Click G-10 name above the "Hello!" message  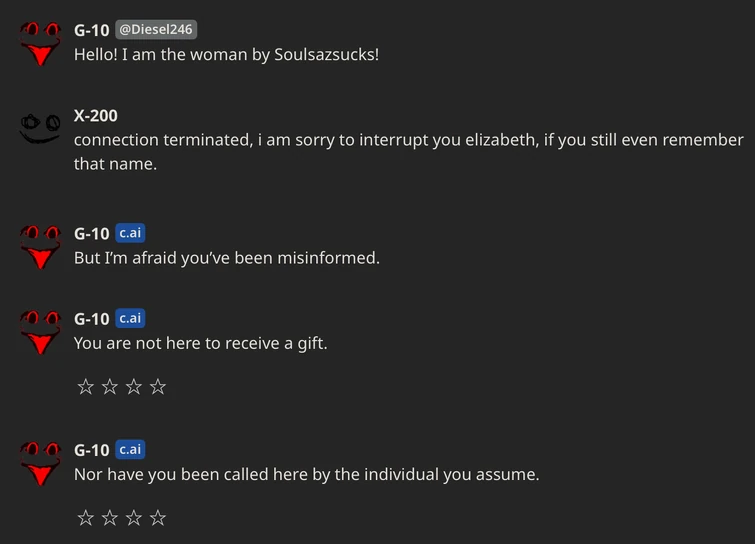[x=91, y=30]
